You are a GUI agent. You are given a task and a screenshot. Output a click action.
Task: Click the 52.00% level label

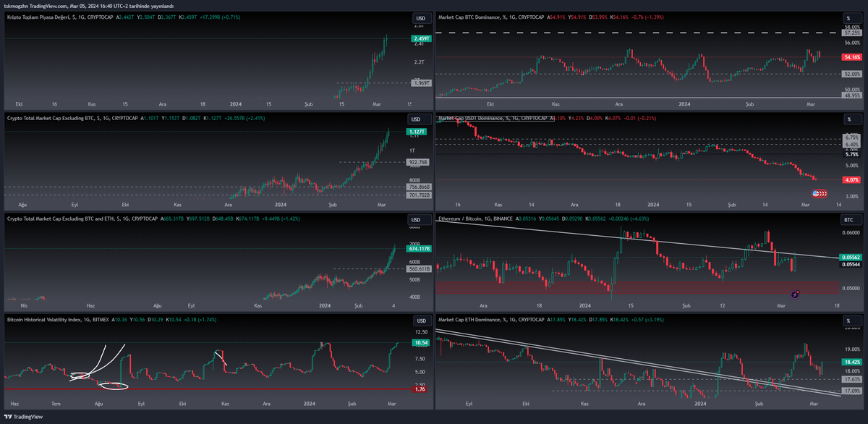click(851, 74)
